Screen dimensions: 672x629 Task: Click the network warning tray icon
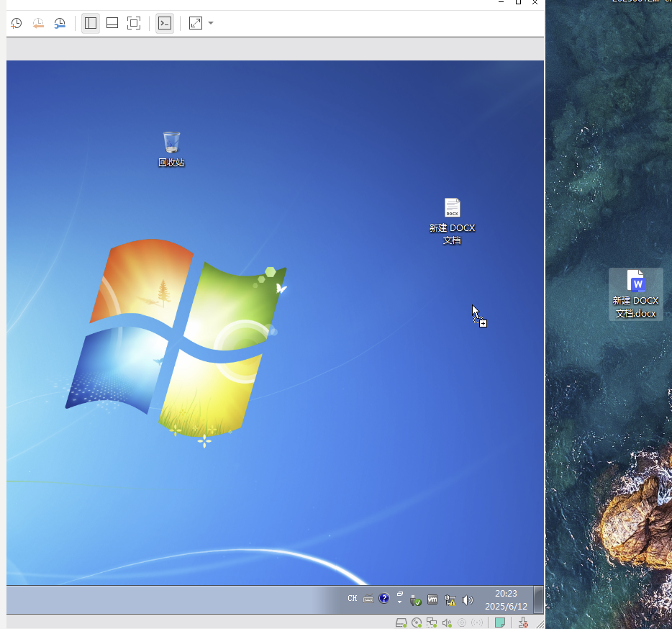[x=450, y=600]
